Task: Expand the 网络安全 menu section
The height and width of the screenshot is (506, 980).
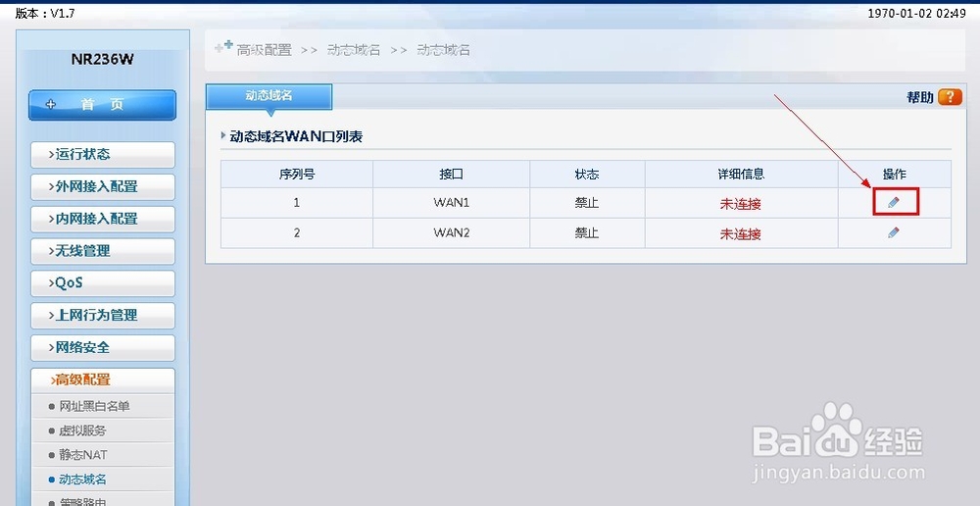Action: pos(103,348)
